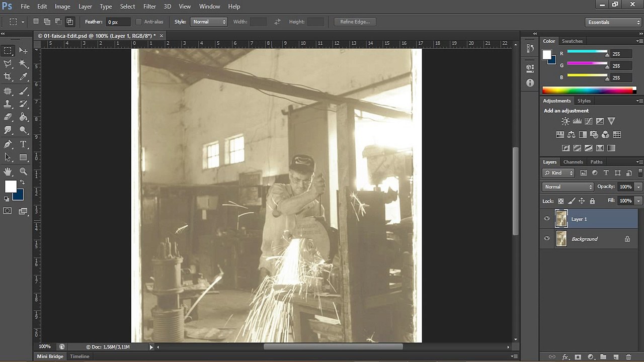The width and height of the screenshot is (644, 362).
Task: Open the Filter menu
Action: click(x=149, y=7)
